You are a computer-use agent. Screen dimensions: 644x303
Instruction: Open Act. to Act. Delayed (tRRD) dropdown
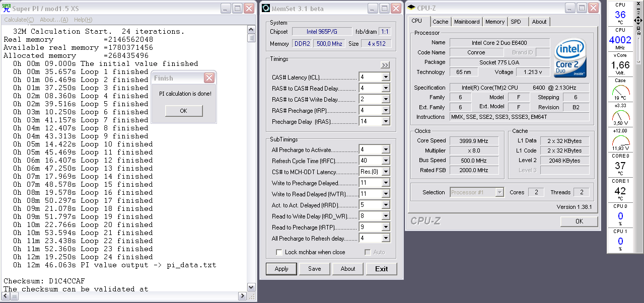click(386, 205)
